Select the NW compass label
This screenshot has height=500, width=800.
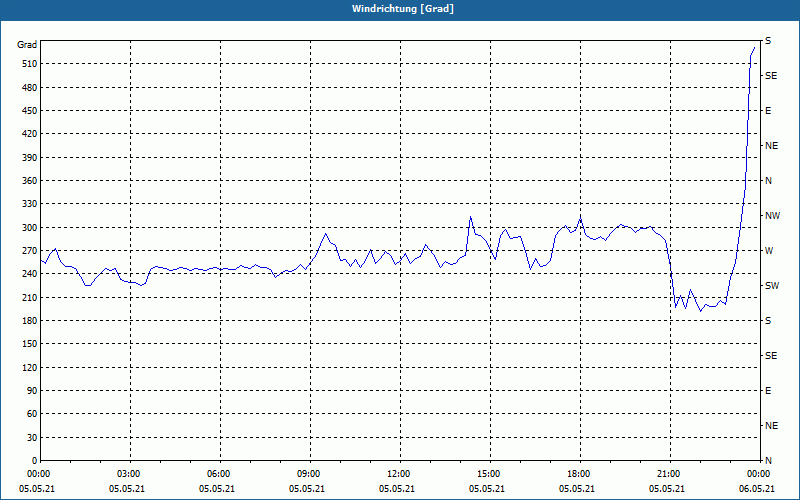tap(772, 216)
